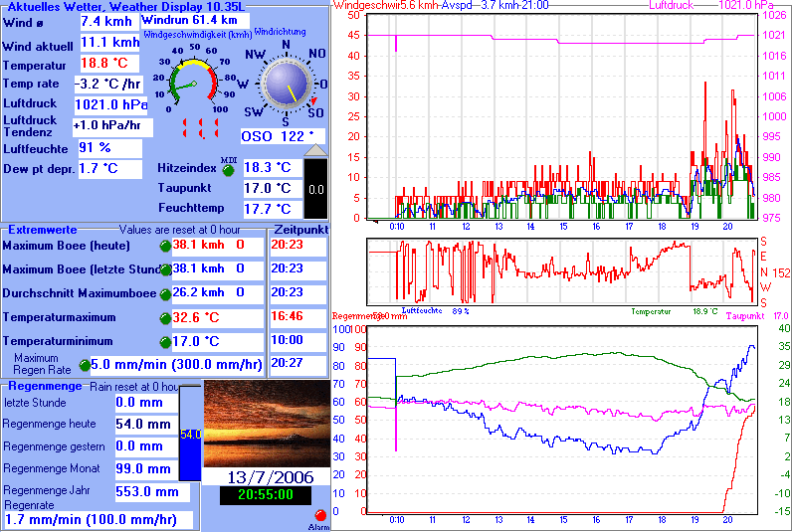793x532 pixels.
Task: Click the Extremwerte panel heading
Action: [40, 229]
